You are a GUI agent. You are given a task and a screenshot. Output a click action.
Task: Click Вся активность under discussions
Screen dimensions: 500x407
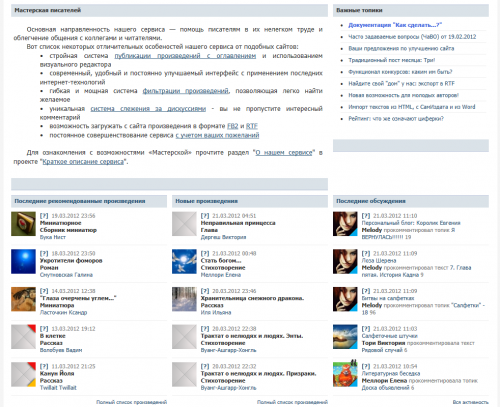coord(471,402)
